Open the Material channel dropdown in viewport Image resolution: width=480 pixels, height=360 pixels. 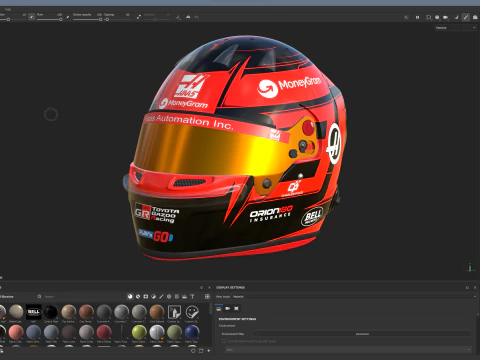(x=455, y=28)
